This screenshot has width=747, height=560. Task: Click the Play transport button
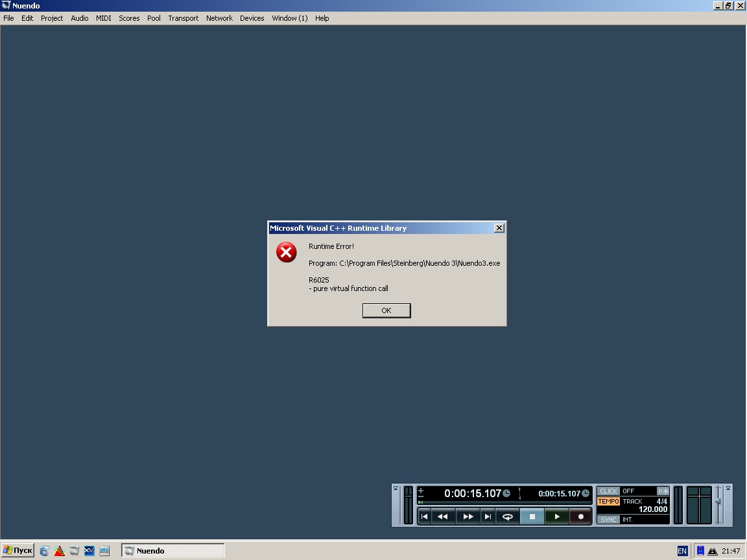pos(557,517)
